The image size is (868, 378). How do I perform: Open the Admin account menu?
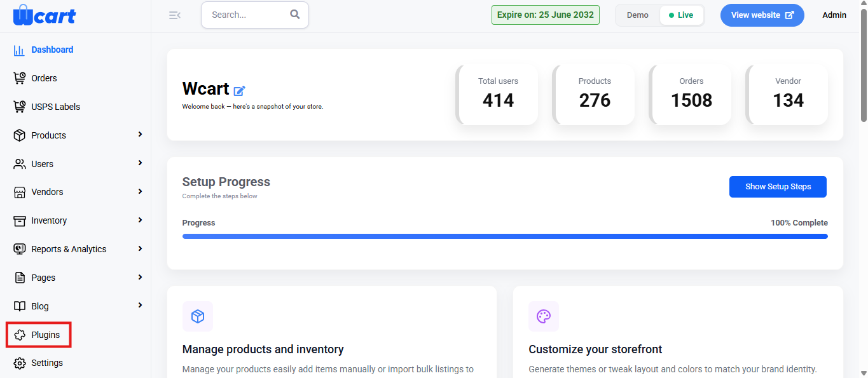(834, 15)
